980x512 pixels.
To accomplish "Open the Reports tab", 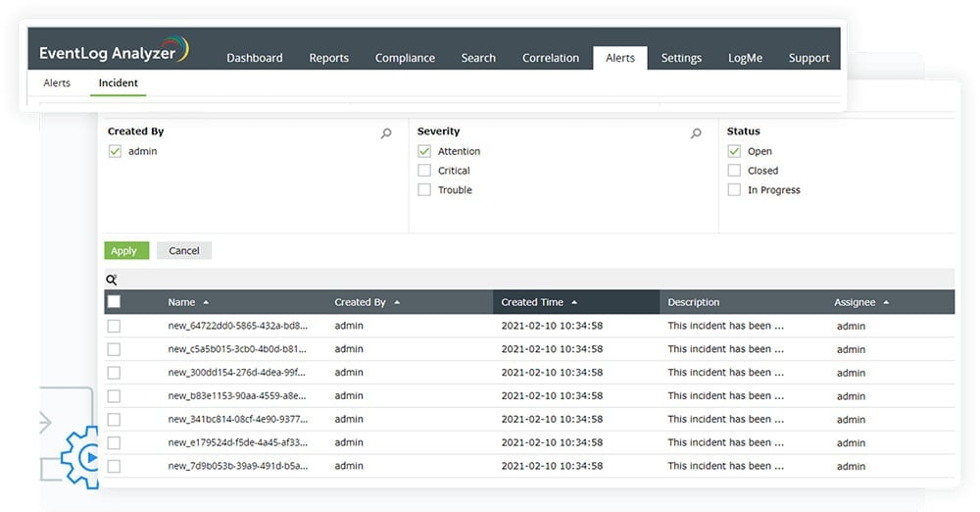I will [328, 58].
